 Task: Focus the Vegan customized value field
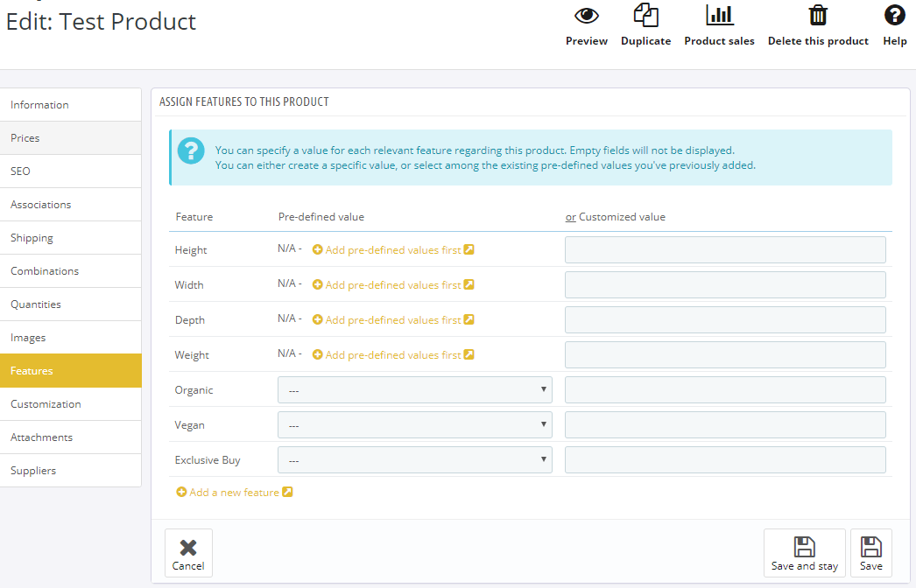[725, 425]
